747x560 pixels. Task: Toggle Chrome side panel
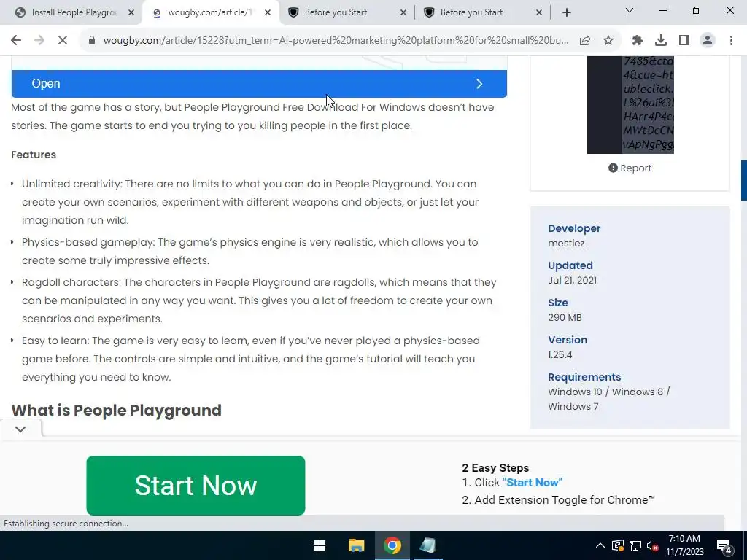point(684,41)
